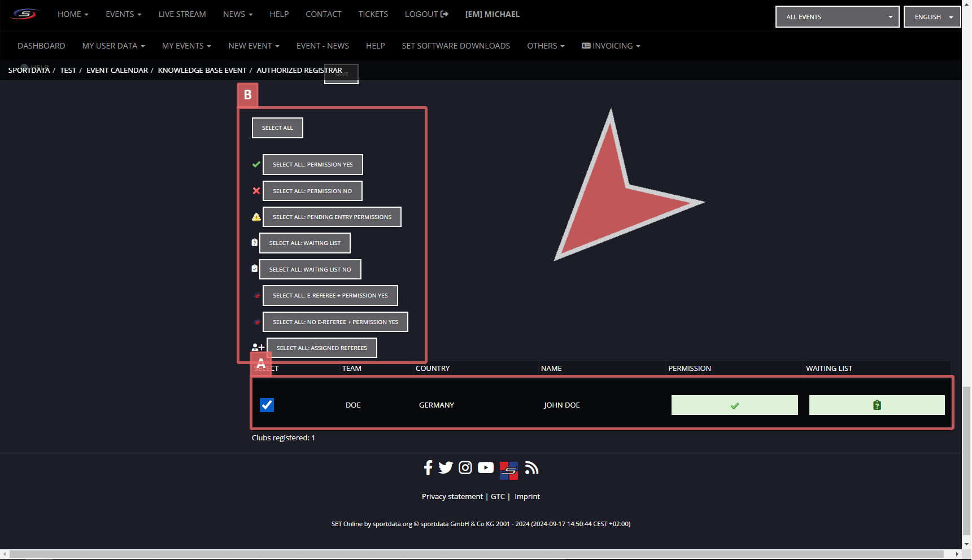This screenshot has width=972, height=560.
Task: Click Select All: Waiting List No button
Action: pyautogui.click(x=310, y=270)
